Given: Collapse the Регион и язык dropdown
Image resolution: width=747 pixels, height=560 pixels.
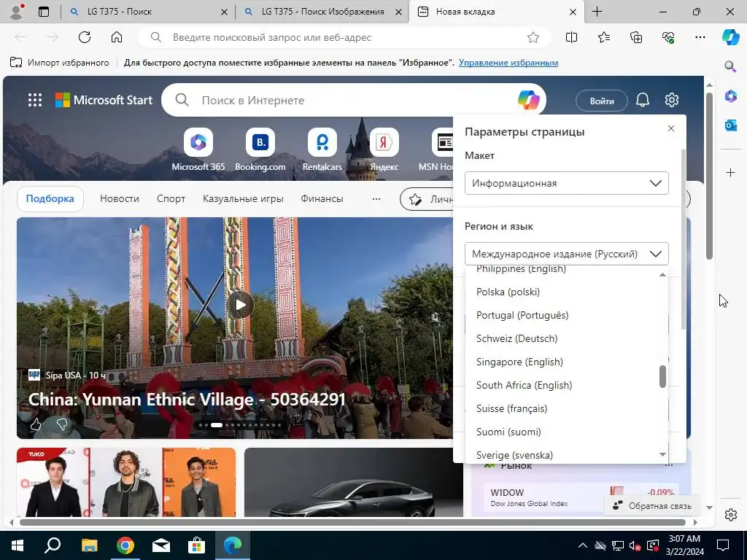Looking at the screenshot, I should (x=566, y=254).
